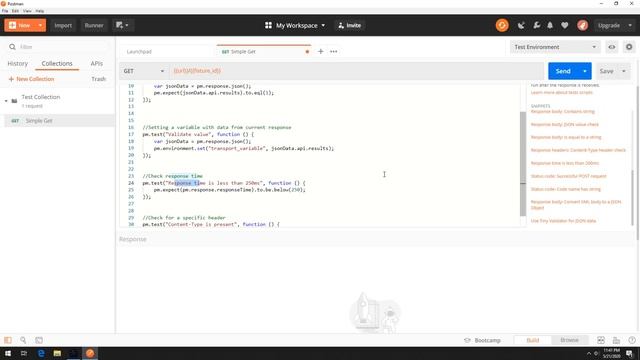Open the keyboard shortcuts icon

click(616, 340)
